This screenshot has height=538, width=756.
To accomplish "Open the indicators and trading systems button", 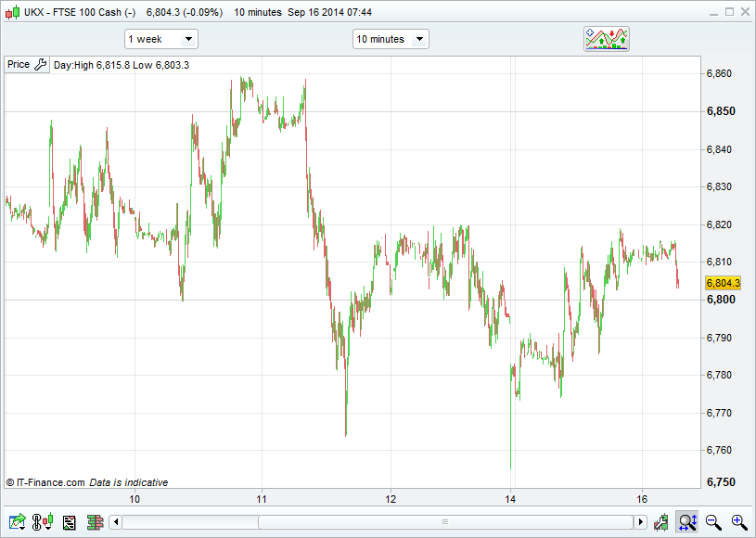I will pos(606,38).
